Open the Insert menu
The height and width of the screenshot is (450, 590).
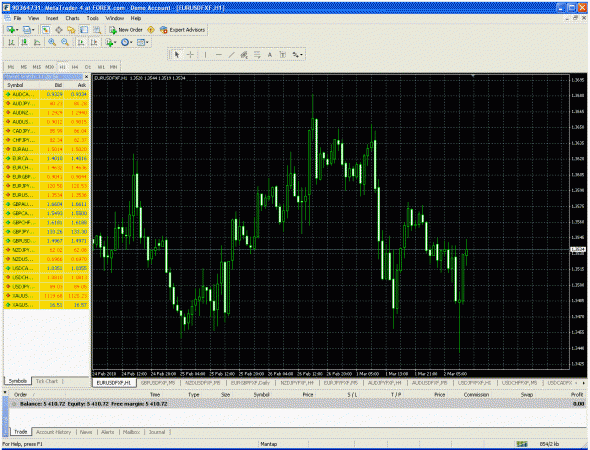coord(52,18)
